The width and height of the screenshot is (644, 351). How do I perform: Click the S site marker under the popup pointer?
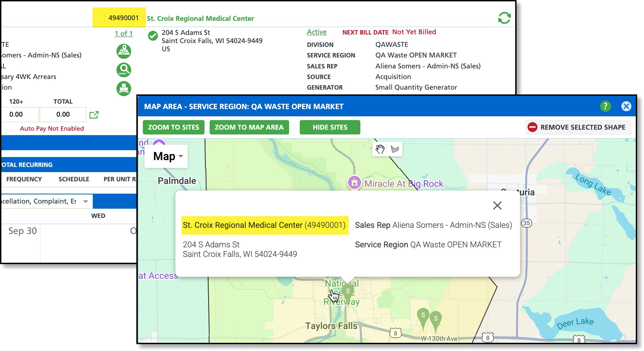point(348,292)
